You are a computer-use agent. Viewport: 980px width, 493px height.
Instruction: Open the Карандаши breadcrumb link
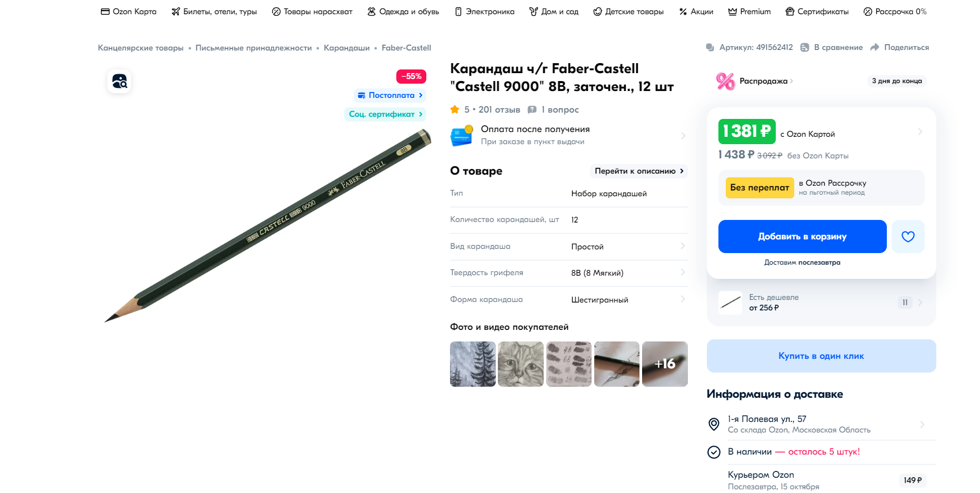(347, 48)
